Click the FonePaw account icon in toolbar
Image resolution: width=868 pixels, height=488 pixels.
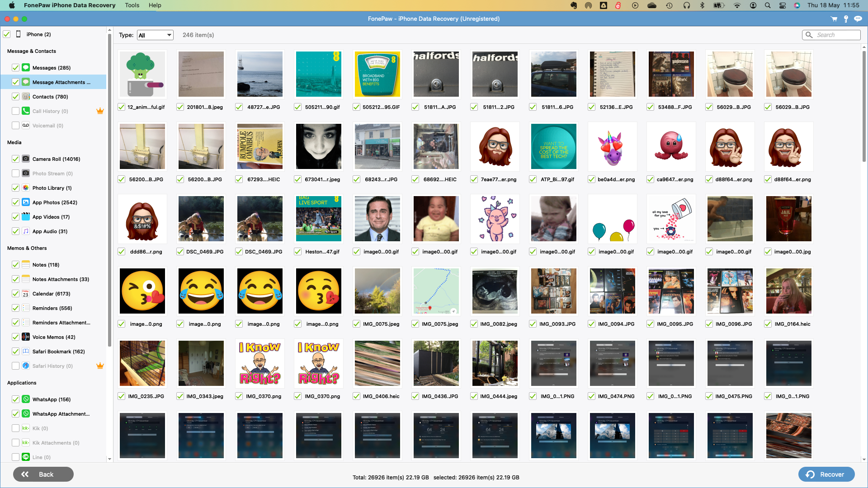[847, 19]
